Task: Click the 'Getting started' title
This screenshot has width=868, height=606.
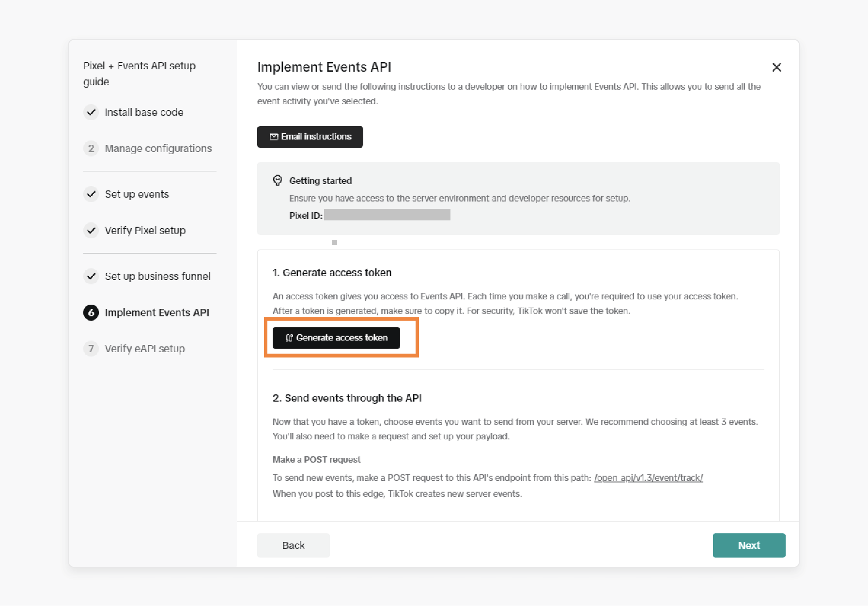Action: [x=321, y=181]
